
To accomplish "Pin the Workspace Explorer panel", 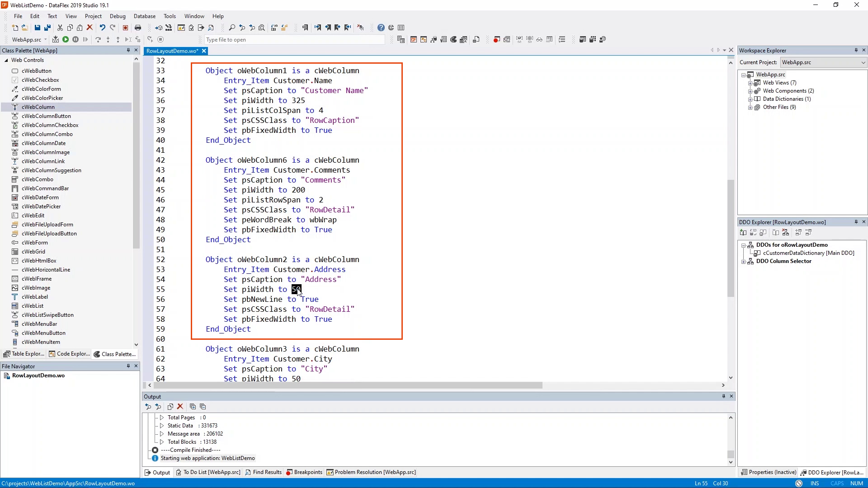I will [x=856, y=50].
